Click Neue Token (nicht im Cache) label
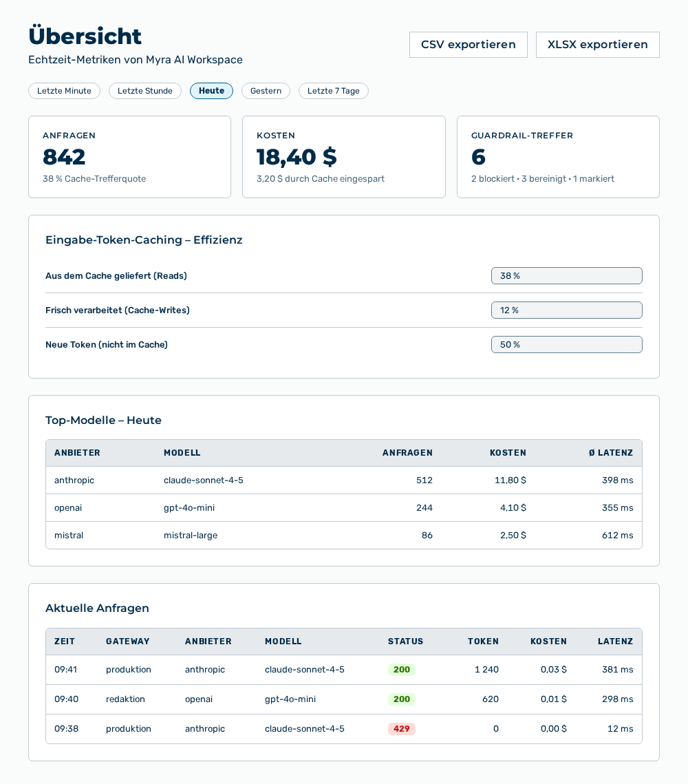 pyautogui.click(x=107, y=344)
